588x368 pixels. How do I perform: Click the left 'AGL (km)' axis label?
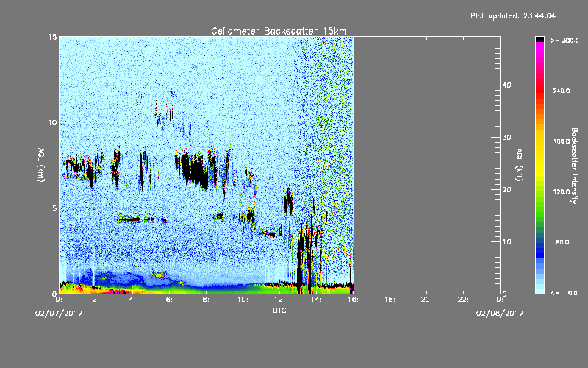tap(41, 165)
